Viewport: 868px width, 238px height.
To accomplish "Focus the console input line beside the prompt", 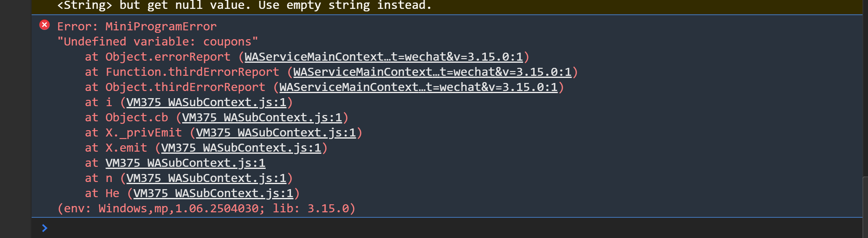I will click(x=422, y=228).
